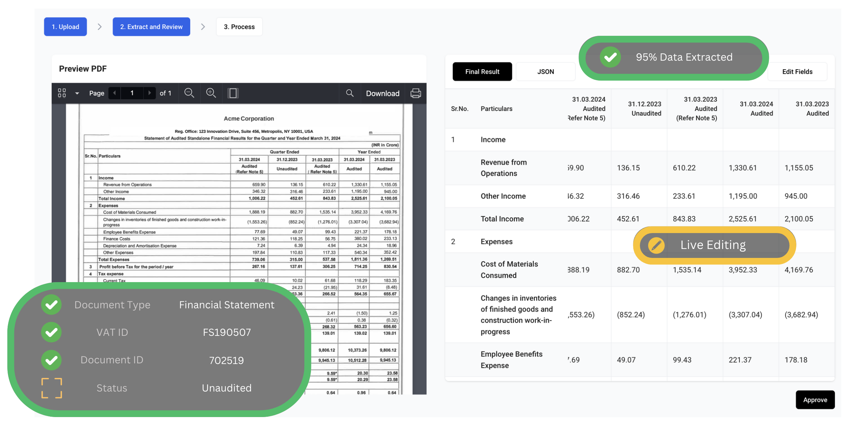Viewport: 868px width, 425px height.
Task: Click the Document ID green checkmark
Action: pos(51,360)
